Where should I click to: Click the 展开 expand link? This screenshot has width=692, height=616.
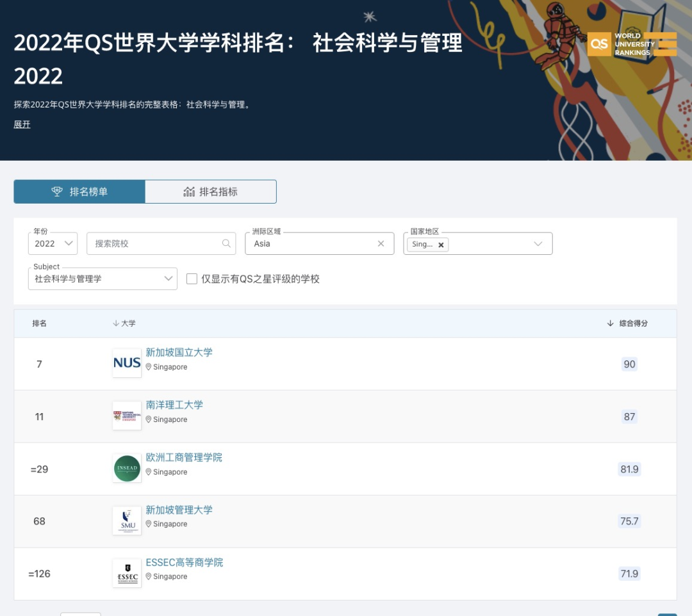22,125
